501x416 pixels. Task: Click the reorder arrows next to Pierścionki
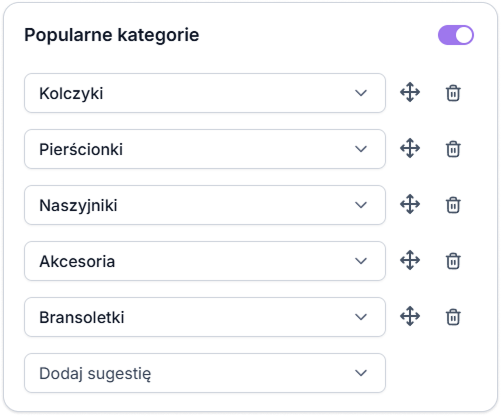click(410, 148)
